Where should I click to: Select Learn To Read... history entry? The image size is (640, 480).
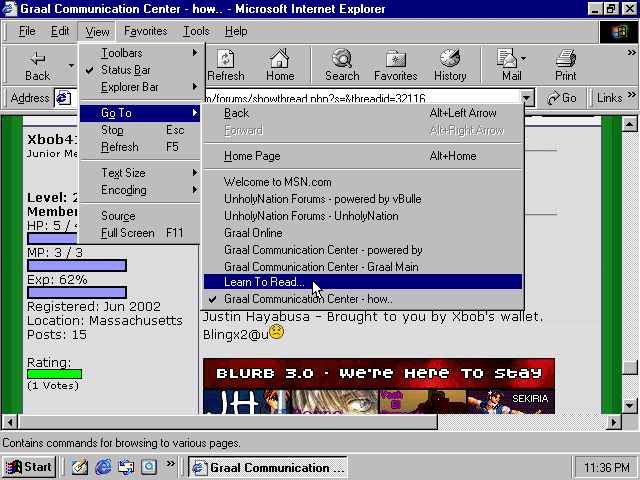(x=363, y=282)
